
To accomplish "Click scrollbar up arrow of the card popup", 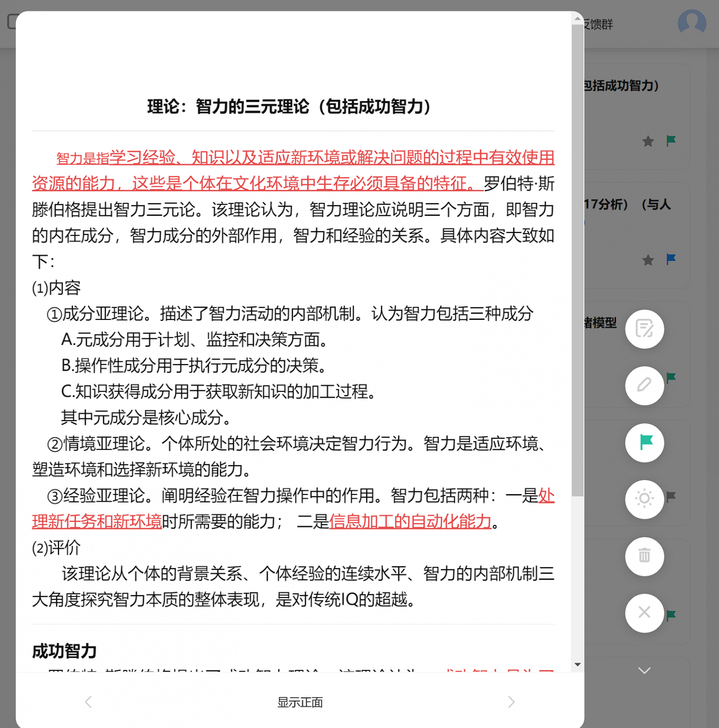I will pos(578,18).
